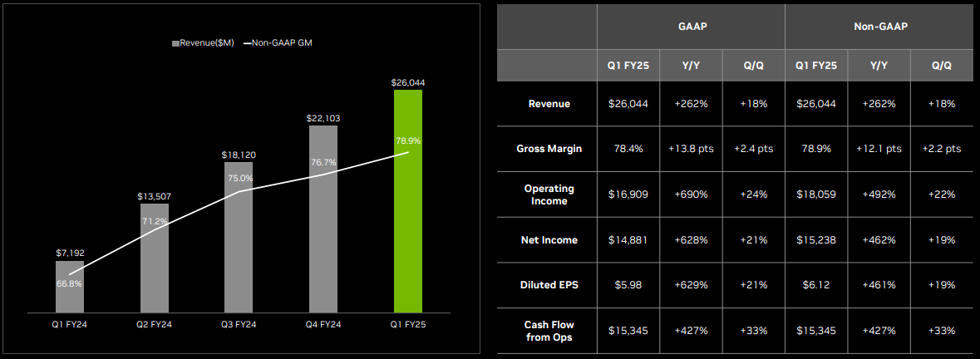Screen dimensions: 980x359
Task: Select the GAAP column group header
Action: pos(691,27)
